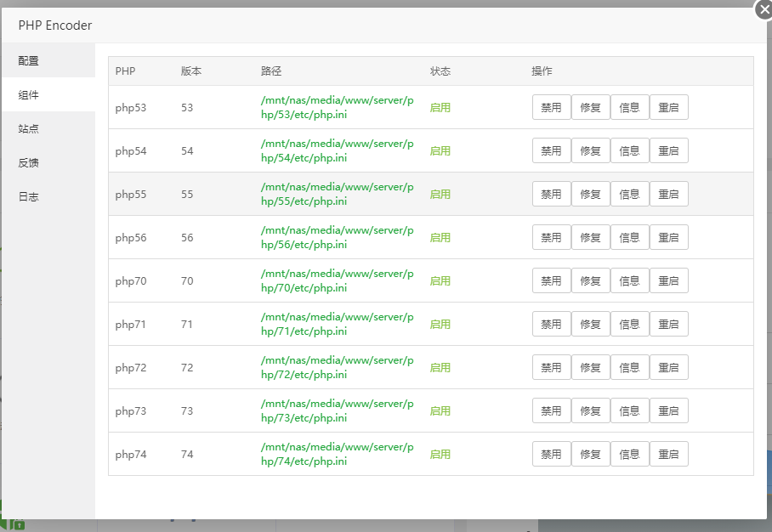View 信息 for php74
Viewport: 772px width, 532px height.
pyautogui.click(x=629, y=454)
